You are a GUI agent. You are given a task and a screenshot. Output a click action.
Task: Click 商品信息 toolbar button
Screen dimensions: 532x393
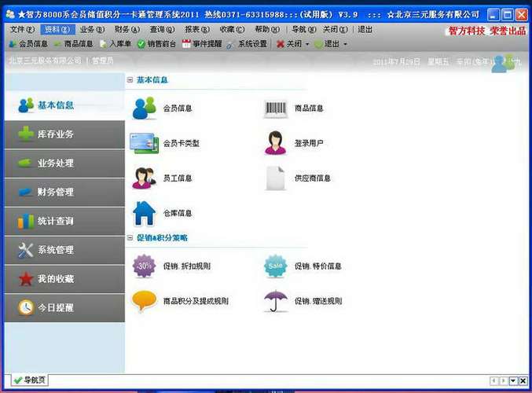point(74,44)
